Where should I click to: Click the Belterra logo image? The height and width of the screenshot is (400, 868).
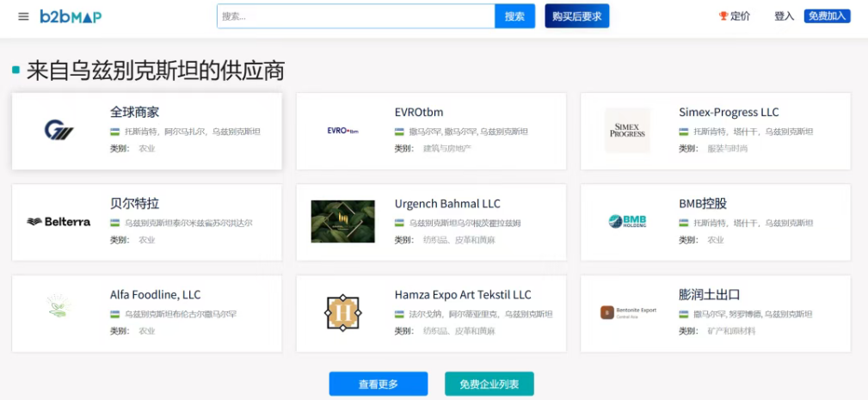[58, 222]
